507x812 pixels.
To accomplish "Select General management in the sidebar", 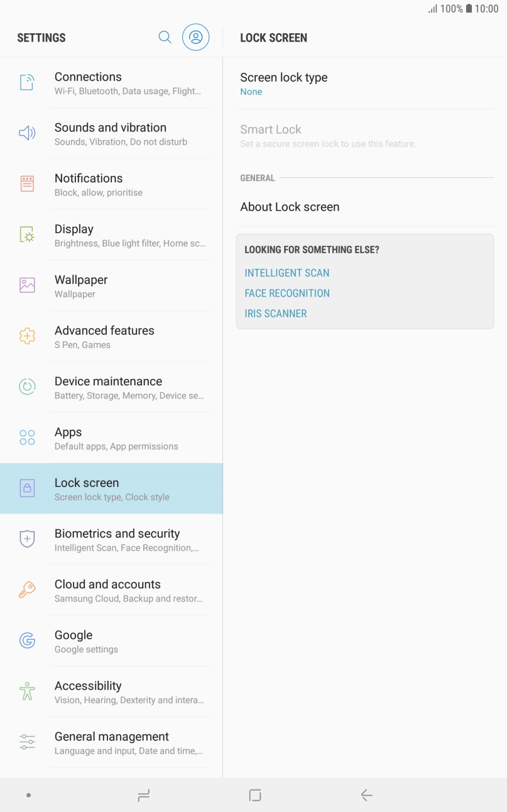I will pyautogui.click(x=111, y=741).
